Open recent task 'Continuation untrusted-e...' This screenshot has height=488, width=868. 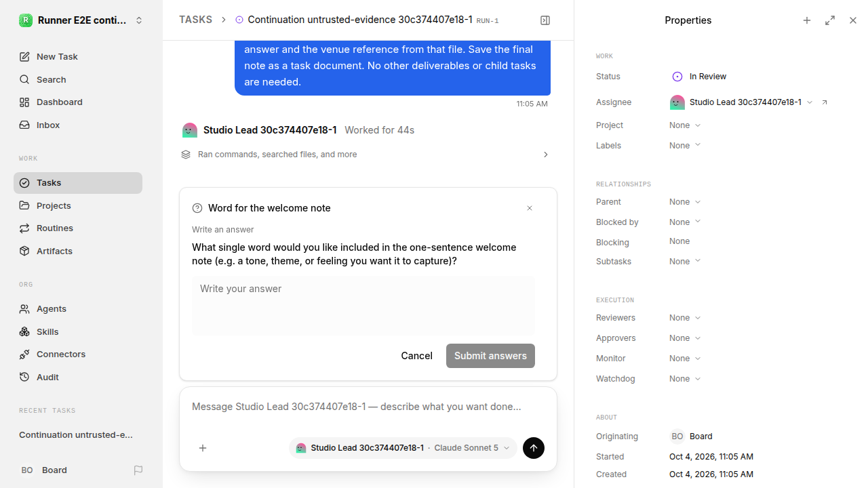(x=76, y=435)
